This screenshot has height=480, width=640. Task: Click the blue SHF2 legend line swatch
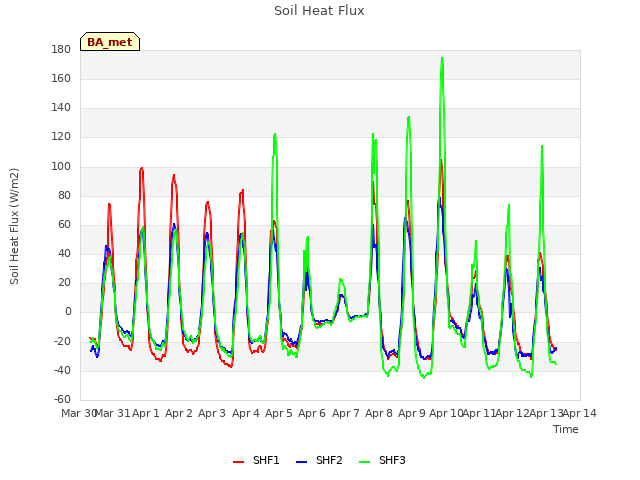(x=301, y=462)
